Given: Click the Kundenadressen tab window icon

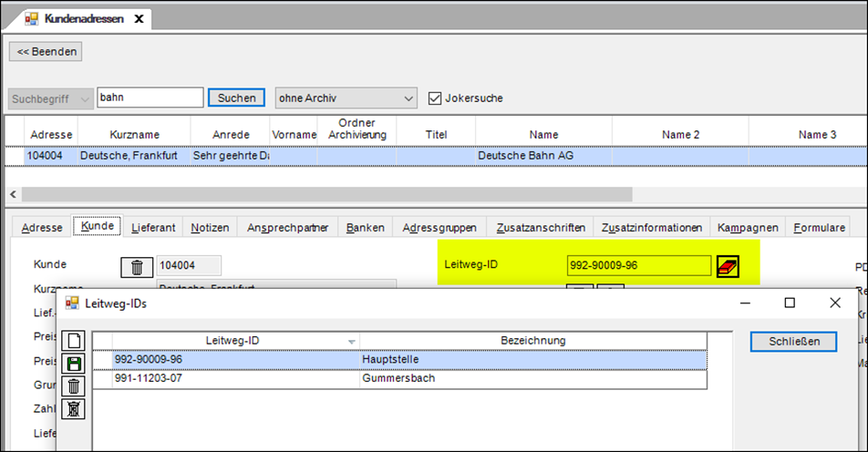Looking at the screenshot, I should [x=32, y=17].
